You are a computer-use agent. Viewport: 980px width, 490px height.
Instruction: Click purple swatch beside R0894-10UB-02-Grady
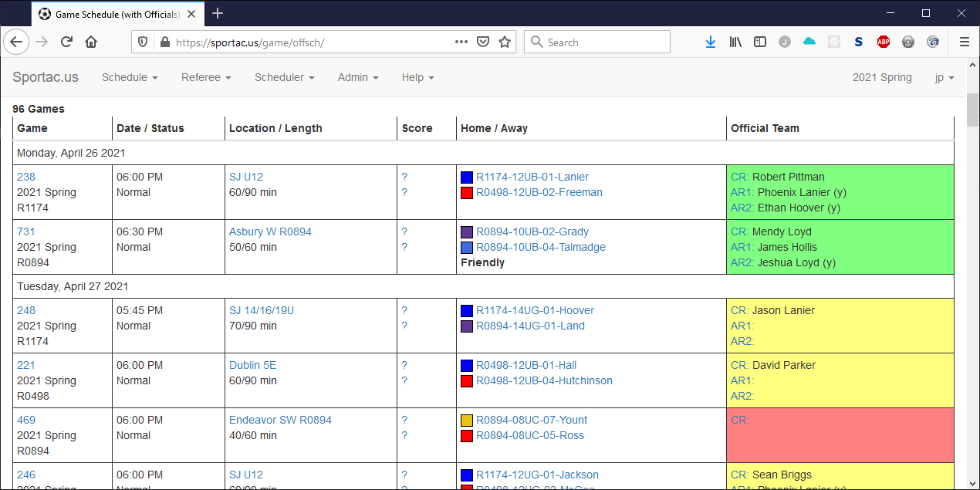(x=467, y=232)
